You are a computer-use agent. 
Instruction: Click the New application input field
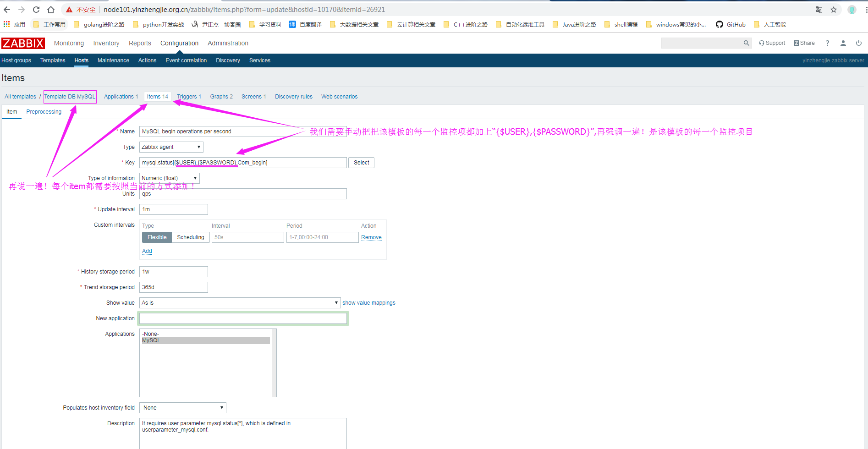pos(243,318)
